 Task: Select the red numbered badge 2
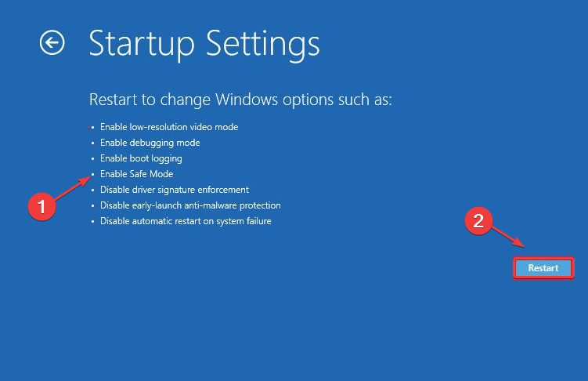pyautogui.click(x=478, y=221)
